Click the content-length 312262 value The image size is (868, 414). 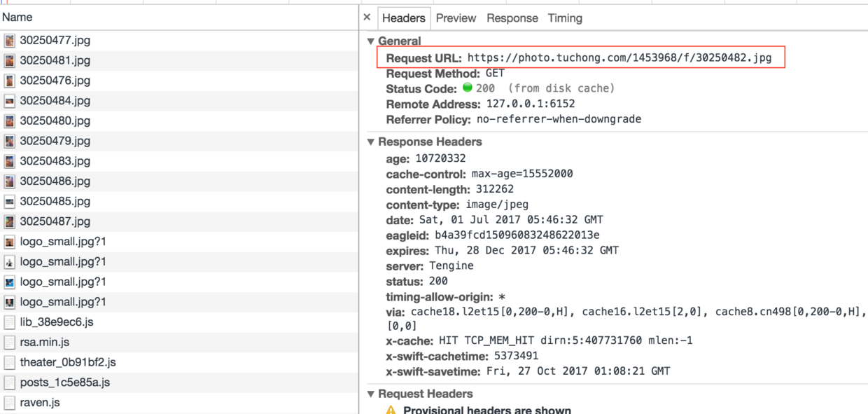point(495,189)
